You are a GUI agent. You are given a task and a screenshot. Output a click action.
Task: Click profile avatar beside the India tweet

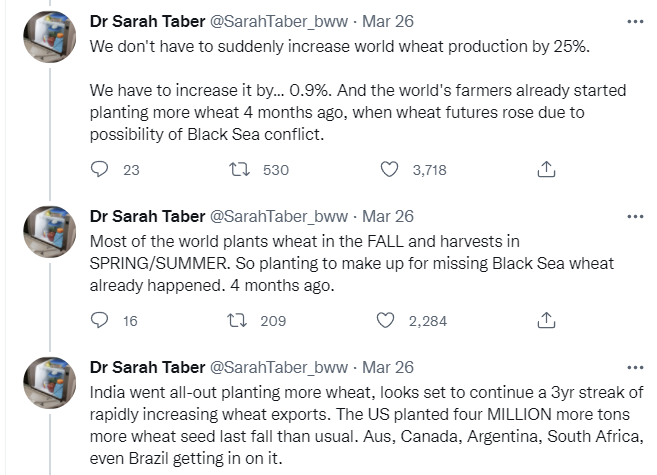(51, 387)
